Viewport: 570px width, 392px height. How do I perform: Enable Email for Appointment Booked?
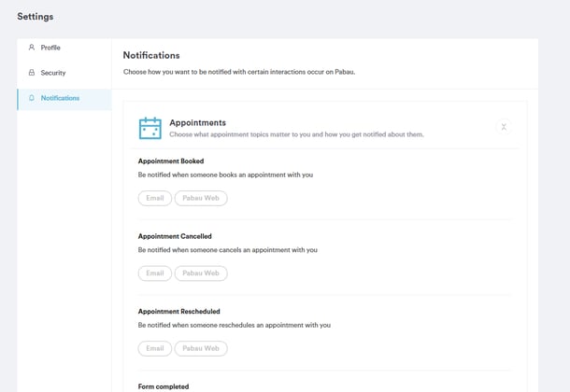[154, 198]
